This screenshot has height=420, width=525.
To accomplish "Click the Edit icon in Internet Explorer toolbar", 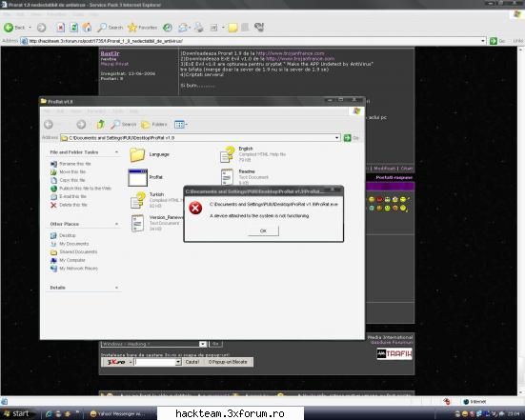I will [213, 28].
